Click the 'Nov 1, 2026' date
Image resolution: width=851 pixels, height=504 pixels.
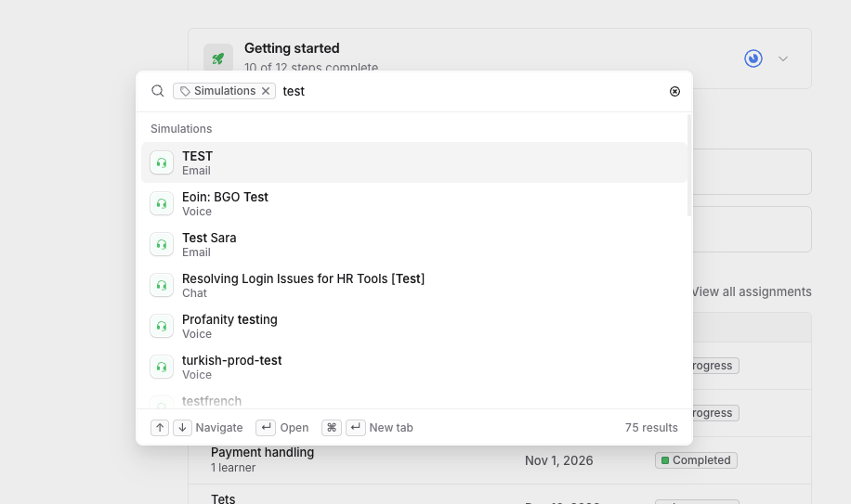coord(558,460)
